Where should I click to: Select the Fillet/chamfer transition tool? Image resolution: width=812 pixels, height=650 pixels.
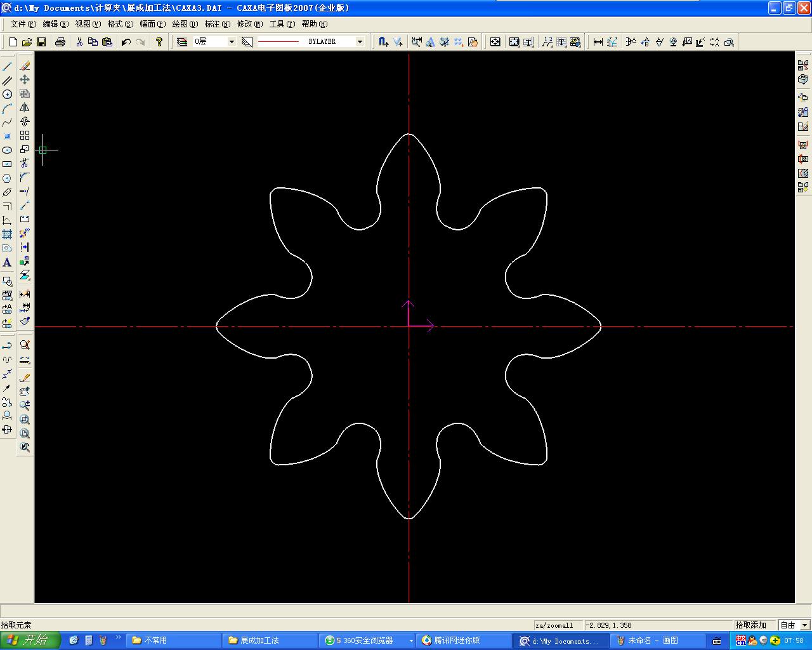tap(25, 177)
